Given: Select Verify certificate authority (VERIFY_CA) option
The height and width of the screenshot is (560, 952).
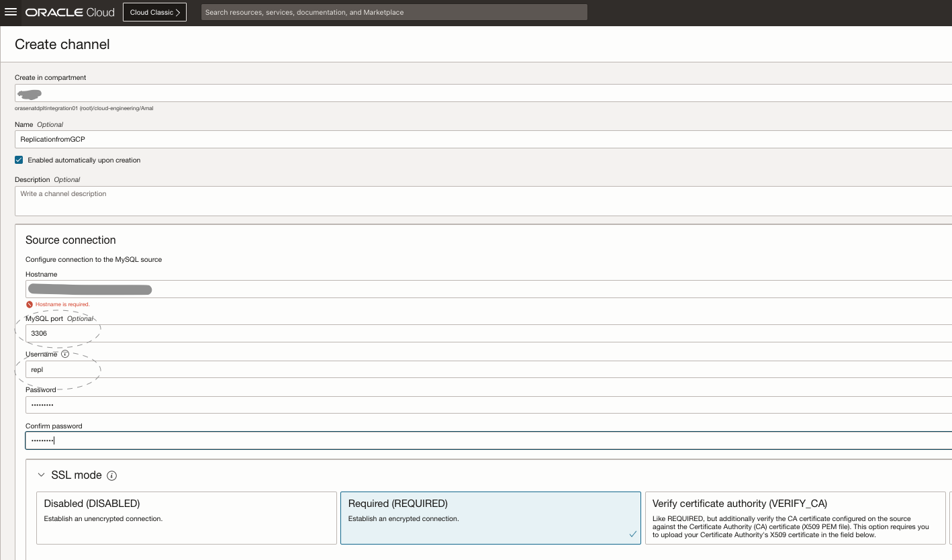Looking at the screenshot, I should pos(796,518).
